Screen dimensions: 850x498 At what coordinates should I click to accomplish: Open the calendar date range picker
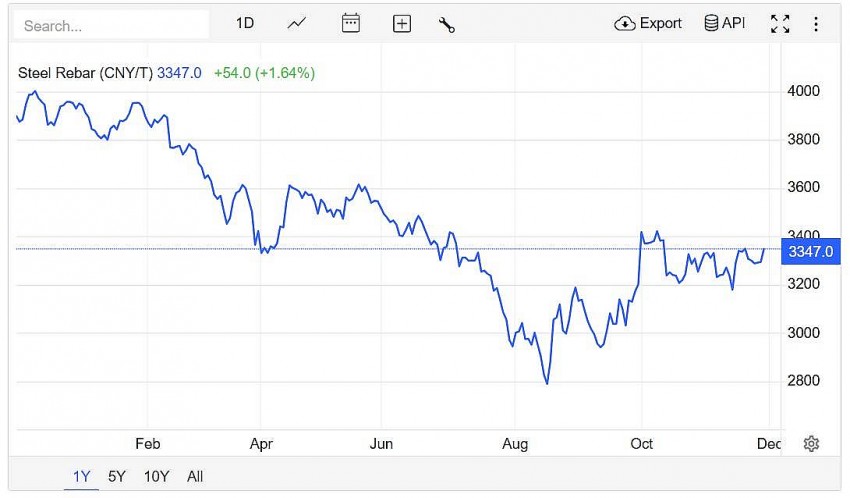click(x=350, y=24)
